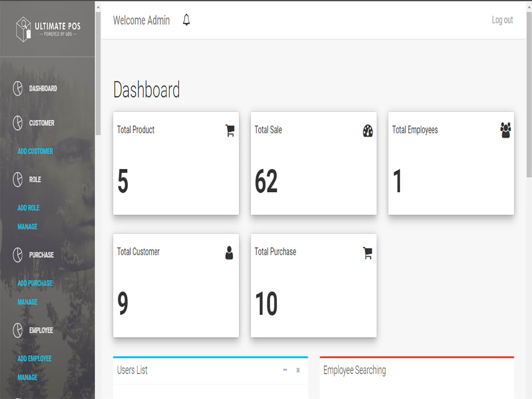Image resolution: width=532 pixels, height=399 pixels.
Task: Go to Add Role
Action: [29, 207]
